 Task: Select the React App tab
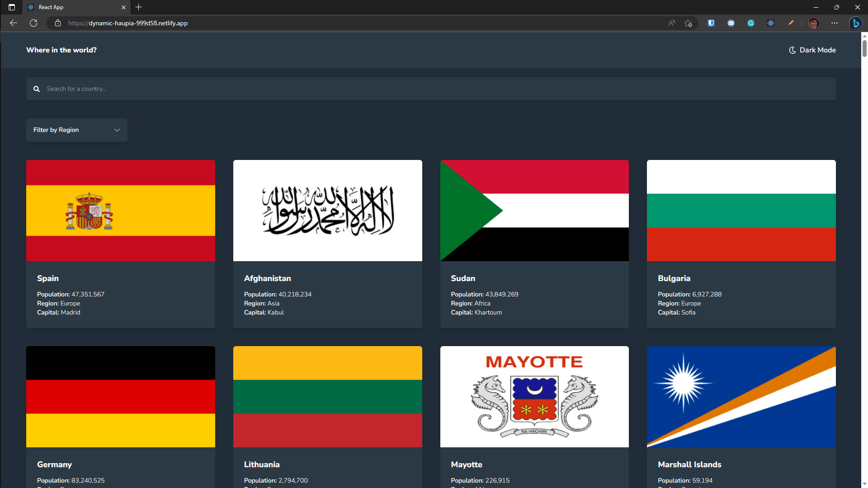[x=76, y=7]
